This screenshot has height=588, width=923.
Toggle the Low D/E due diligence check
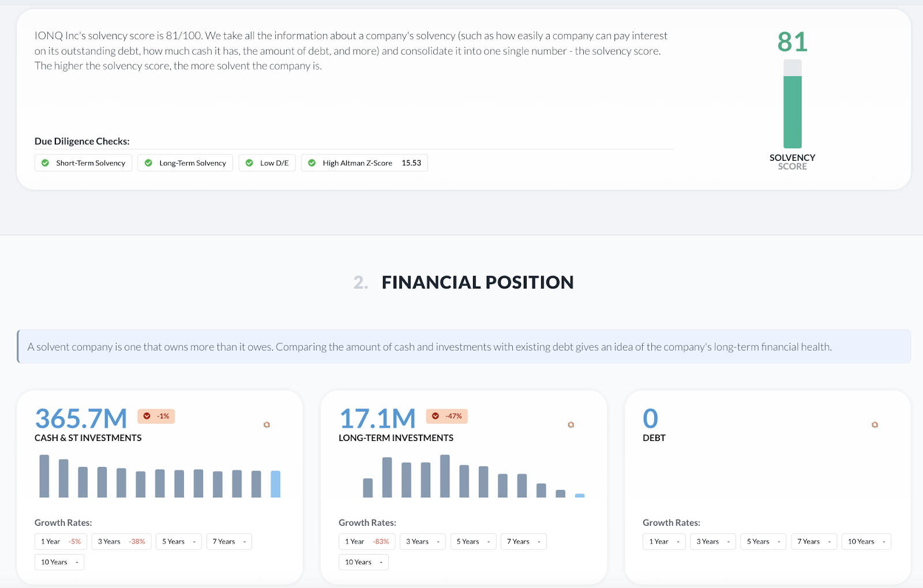(x=267, y=163)
